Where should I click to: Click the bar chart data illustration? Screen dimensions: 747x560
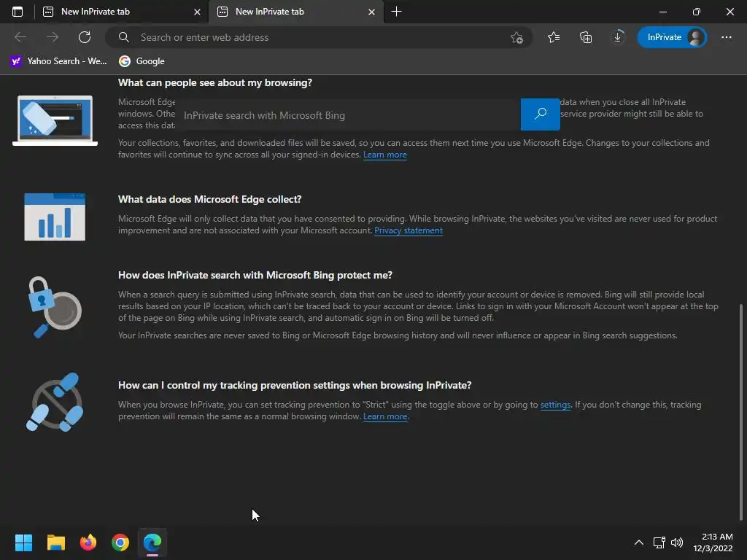[55, 217]
